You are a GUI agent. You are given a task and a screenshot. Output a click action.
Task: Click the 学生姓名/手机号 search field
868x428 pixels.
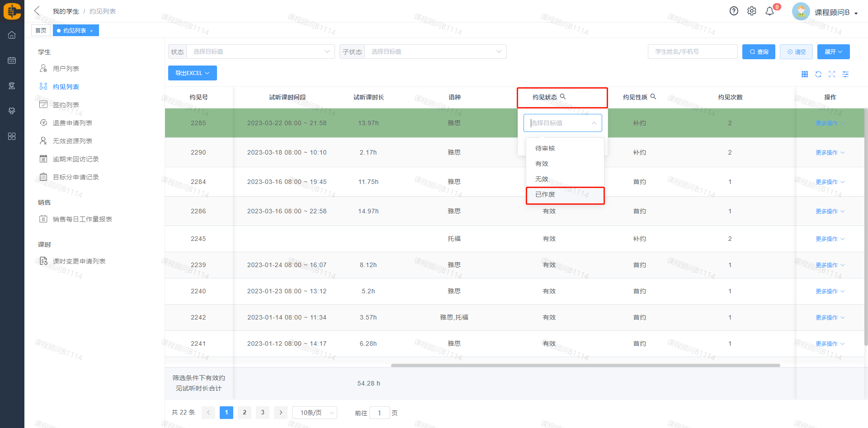pyautogui.click(x=692, y=52)
